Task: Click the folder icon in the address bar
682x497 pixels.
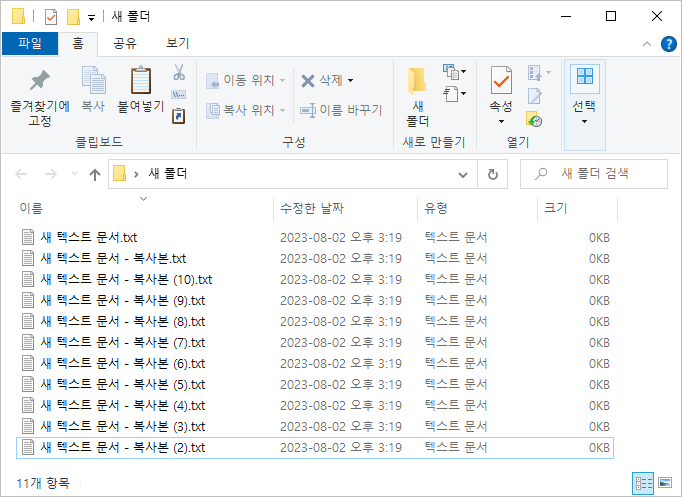Action: click(x=120, y=173)
